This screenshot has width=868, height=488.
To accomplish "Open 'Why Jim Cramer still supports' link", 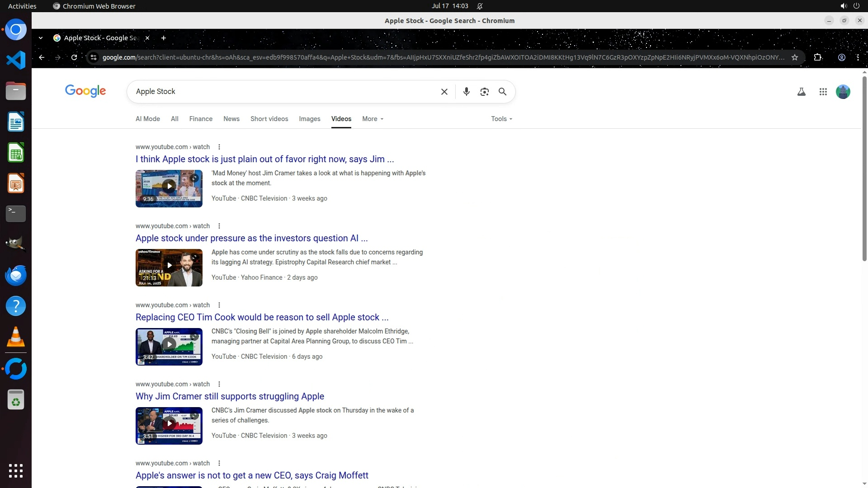I will pyautogui.click(x=230, y=396).
